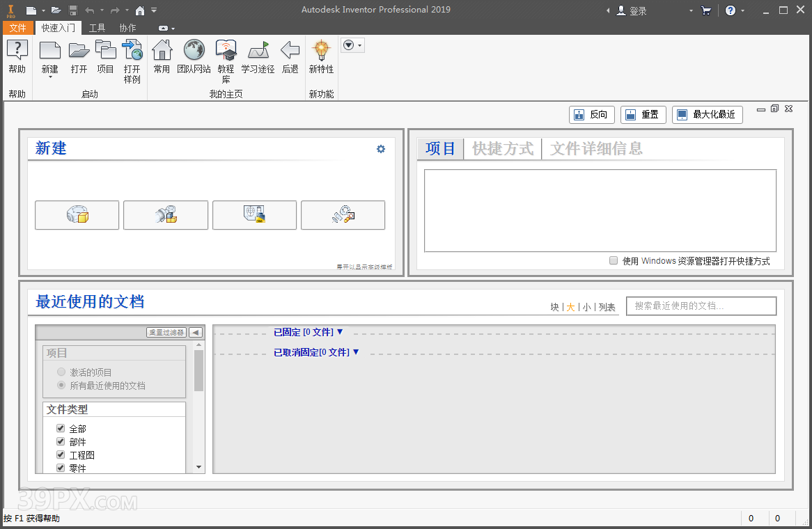Viewport: 812px width, 529px height.
Task: Click the 重置过滤器 button
Action: pyautogui.click(x=166, y=332)
